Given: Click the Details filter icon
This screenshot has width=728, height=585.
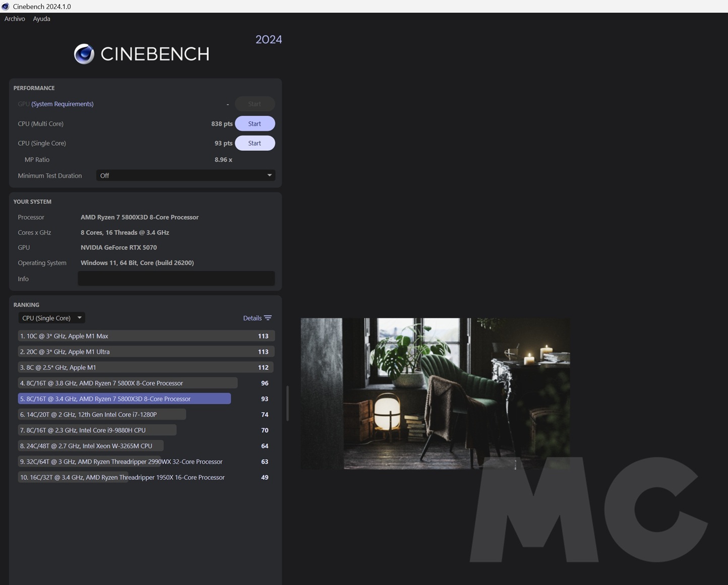Looking at the screenshot, I should 268,318.
